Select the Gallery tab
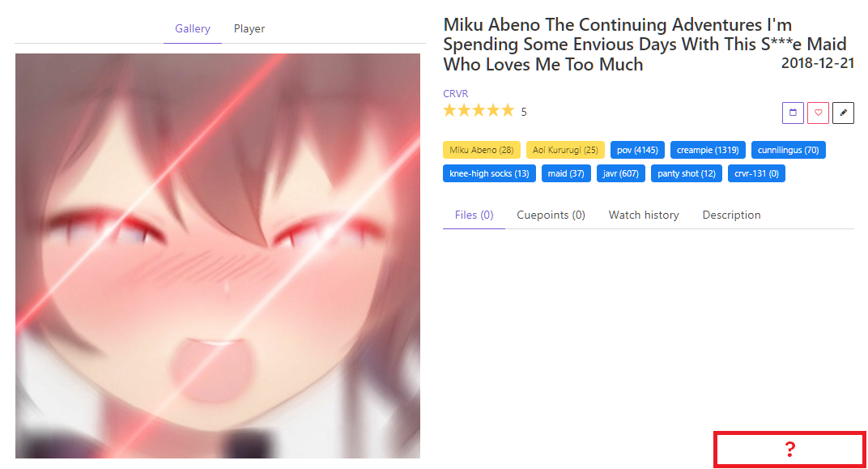This screenshot has width=868, height=469. [x=193, y=29]
